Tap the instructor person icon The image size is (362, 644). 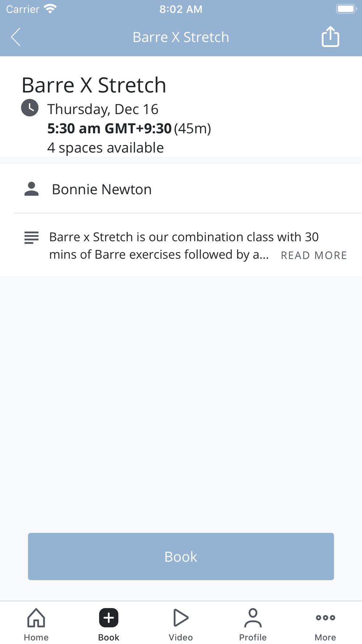pos(31,189)
